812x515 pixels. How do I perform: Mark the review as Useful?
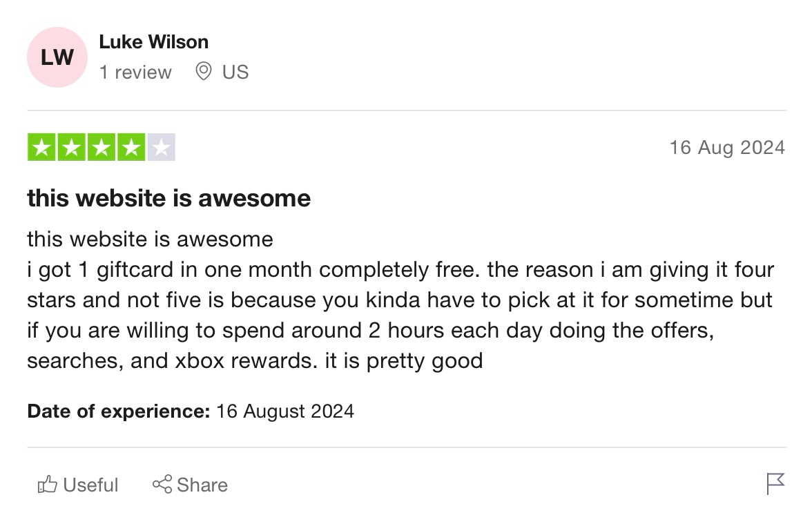78,485
